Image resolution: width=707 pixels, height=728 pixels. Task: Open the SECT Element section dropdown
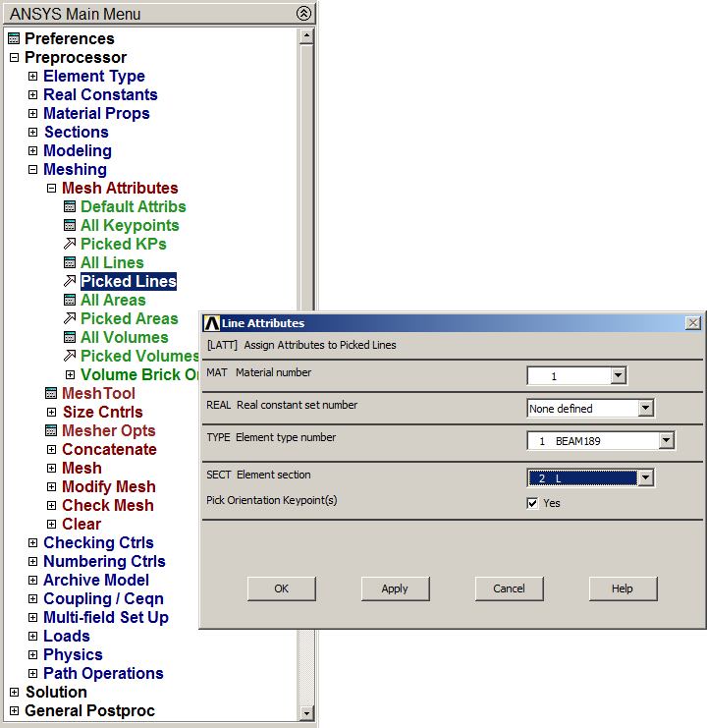[645, 478]
